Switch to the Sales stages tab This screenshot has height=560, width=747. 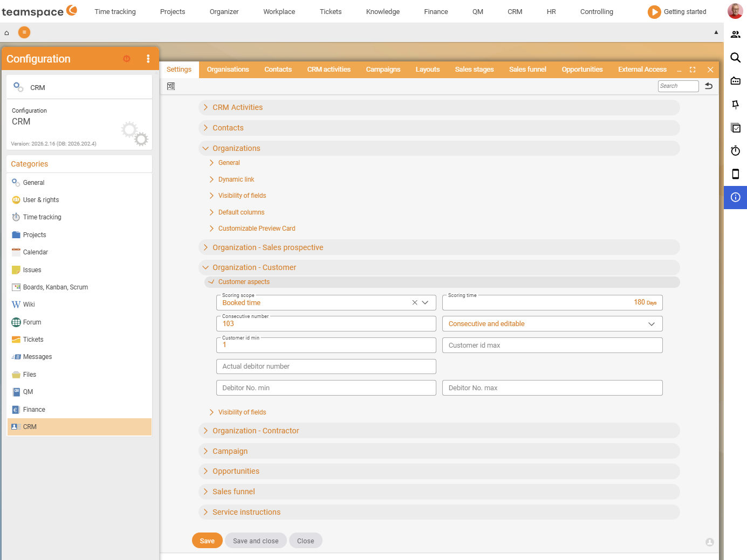pos(475,70)
